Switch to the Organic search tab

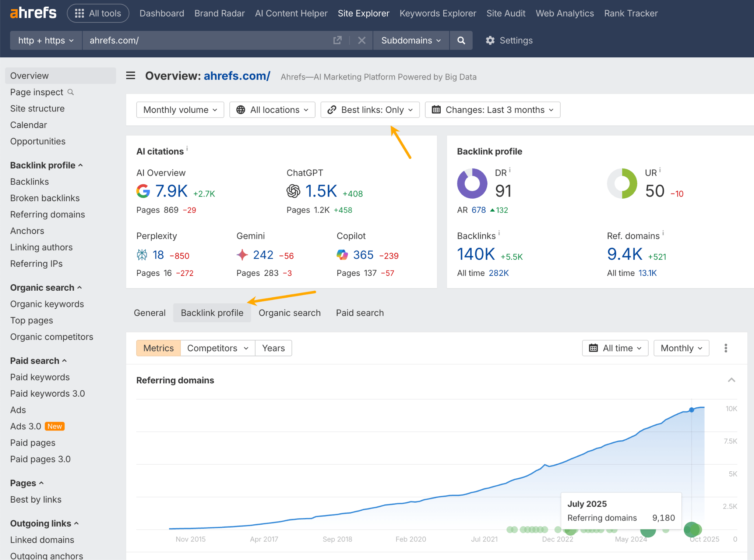tap(289, 312)
